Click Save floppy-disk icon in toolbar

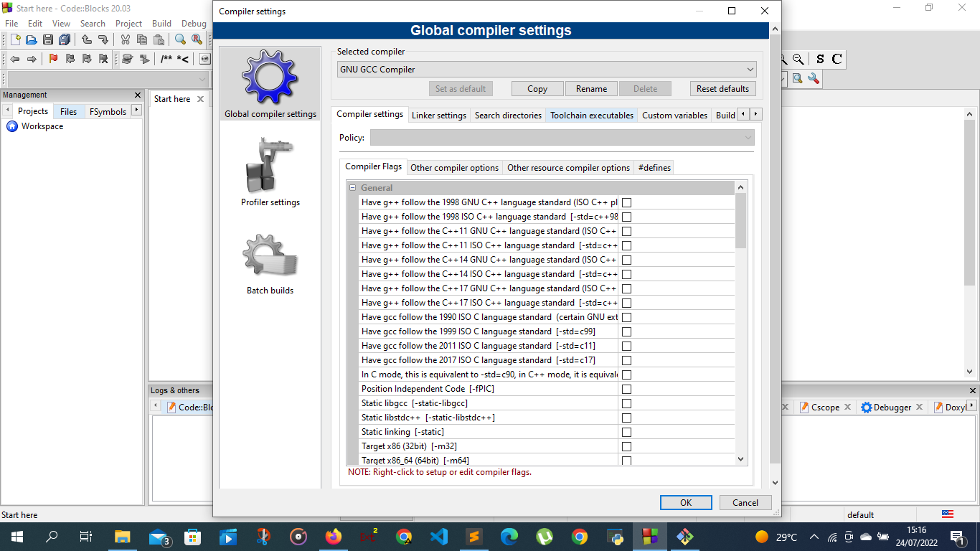(48, 39)
